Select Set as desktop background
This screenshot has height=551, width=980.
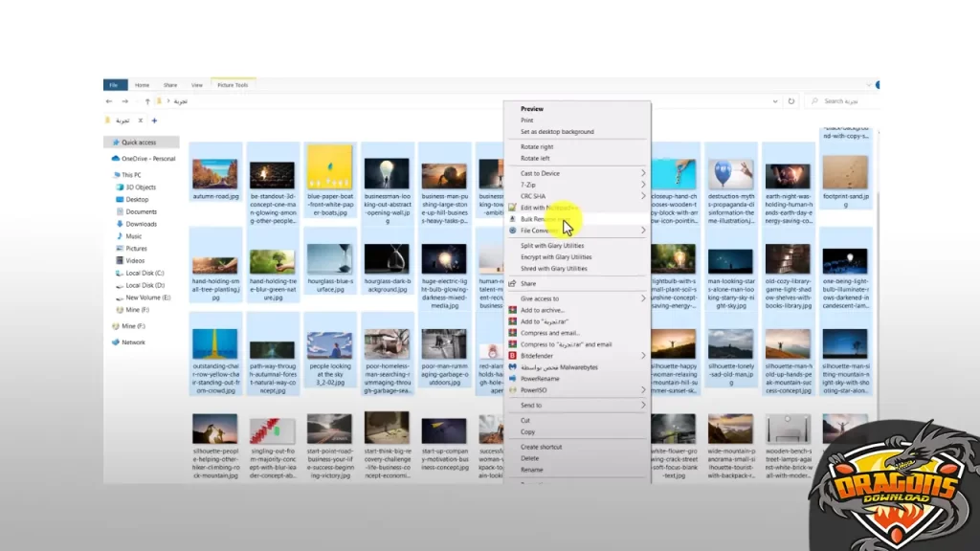tap(557, 132)
